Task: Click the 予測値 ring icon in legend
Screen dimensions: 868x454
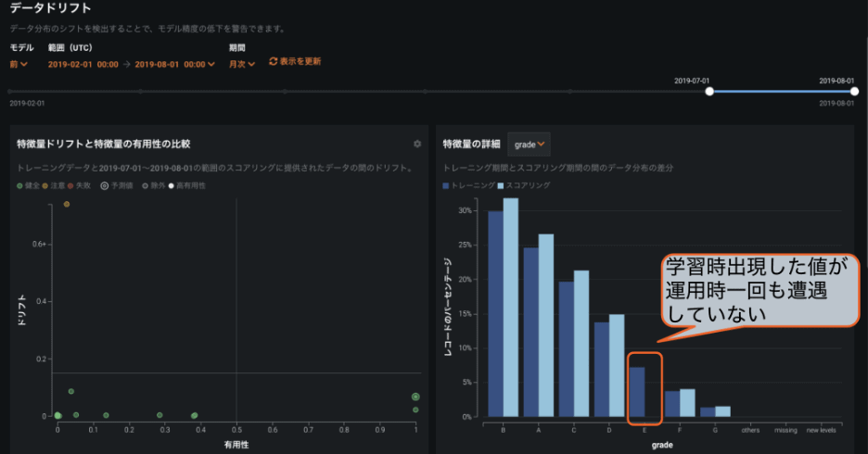Action: coord(105,185)
